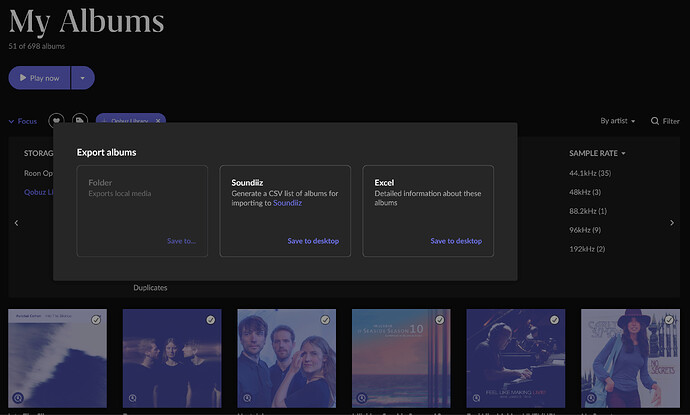The height and width of the screenshot is (415, 690).
Task: Uncheck the Feel Like Making Live album
Action: (x=554, y=320)
